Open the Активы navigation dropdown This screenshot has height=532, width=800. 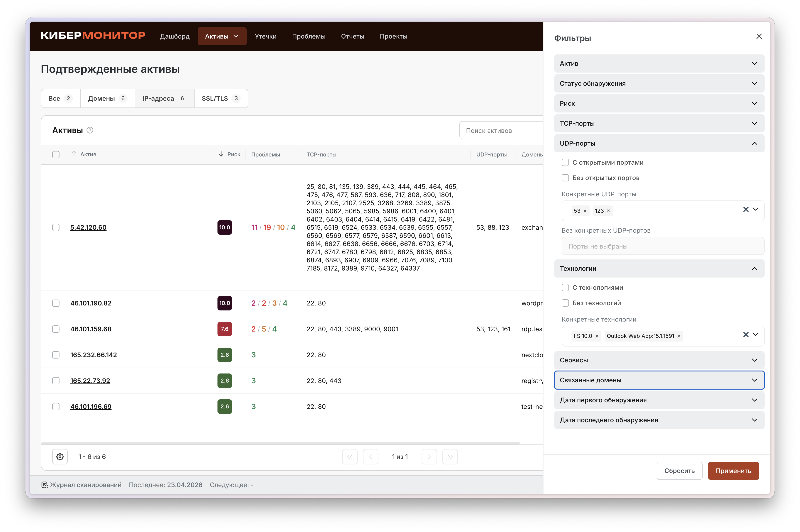tap(222, 36)
